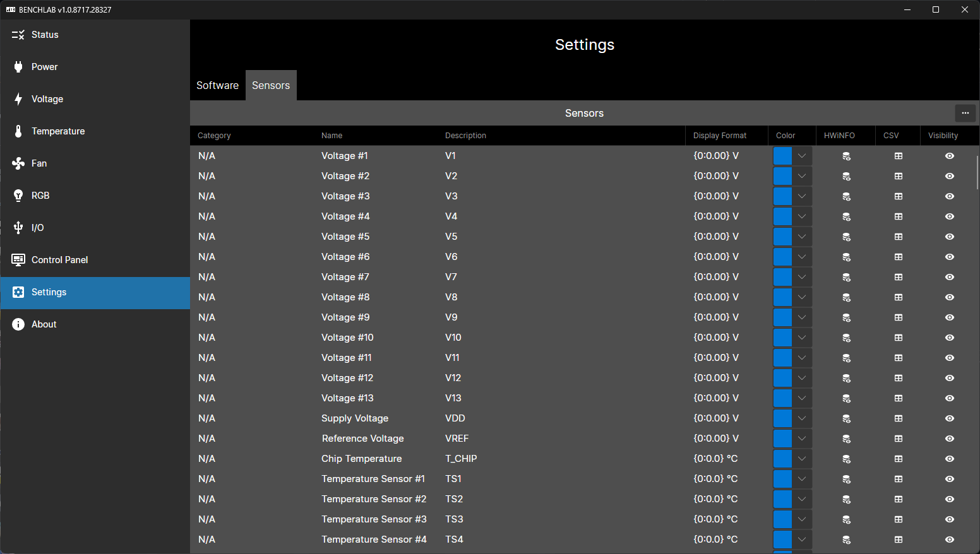Screen dimensions: 980x554
Task: Expand the color picker for Reference Voltage
Action: point(801,439)
